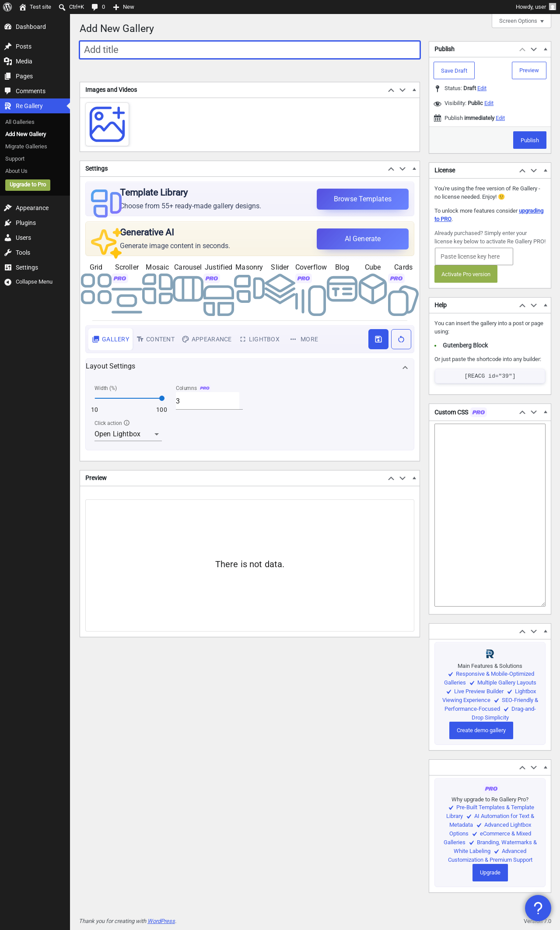Switch to the Content tab
Screen dimensions: 560x930
pyautogui.click(x=156, y=339)
